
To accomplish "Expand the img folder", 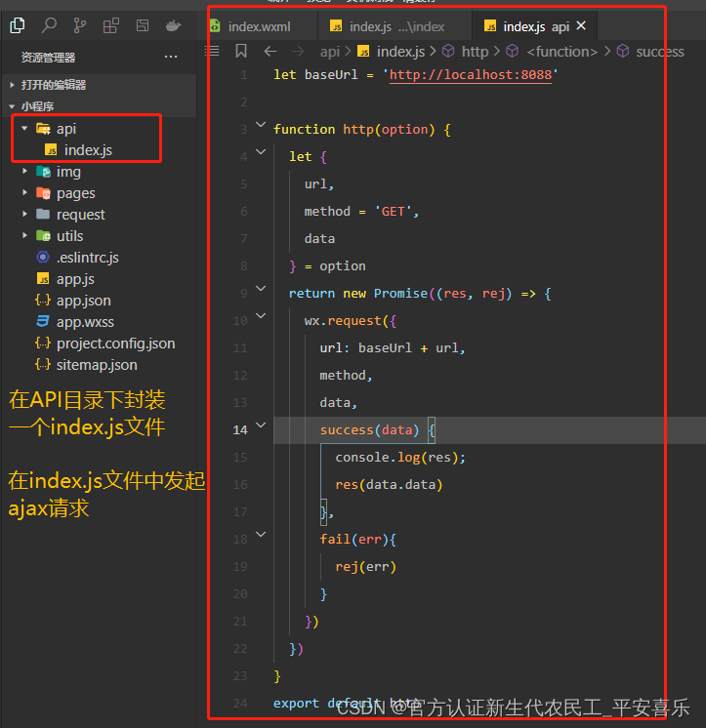I will pos(24,172).
